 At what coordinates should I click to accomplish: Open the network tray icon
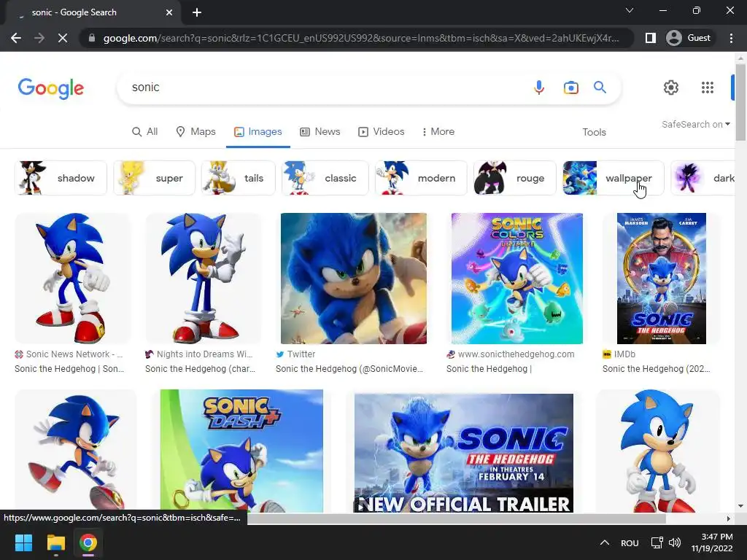657,542
